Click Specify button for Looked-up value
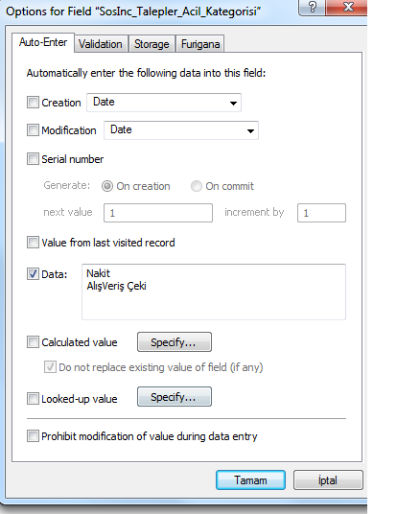 pyautogui.click(x=175, y=397)
